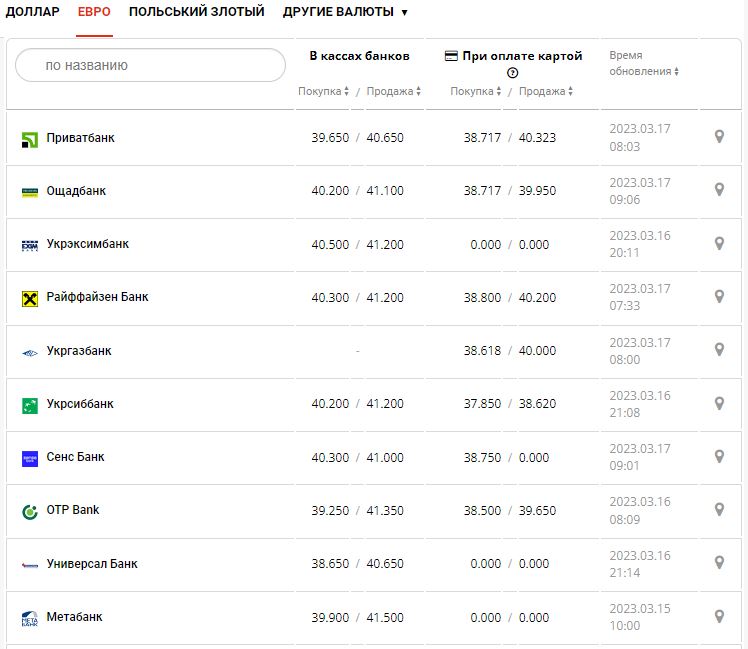The width and height of the screenshot is (748, 649).
Task: Click Райффайзен Банк logo icon
Action: coord(29,298)
